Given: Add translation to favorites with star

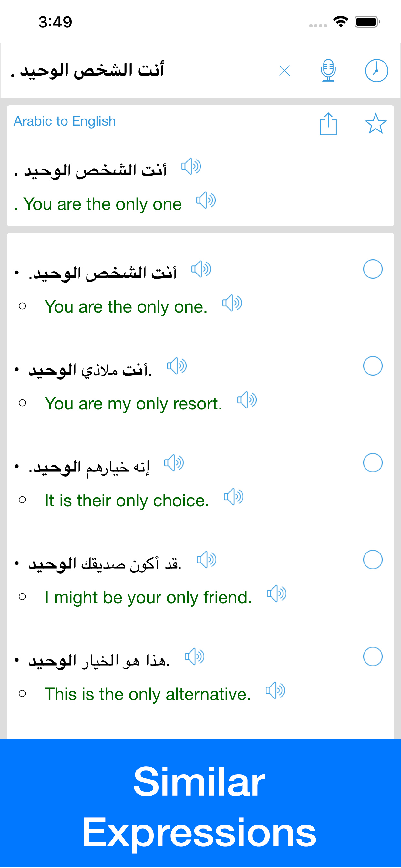Looking at the screenshot, I should (x=375, y=123).
